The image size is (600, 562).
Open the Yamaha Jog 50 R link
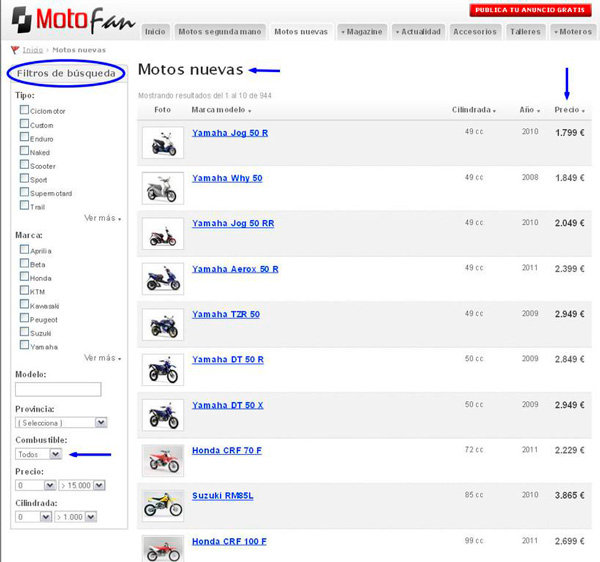coord(230,133)
